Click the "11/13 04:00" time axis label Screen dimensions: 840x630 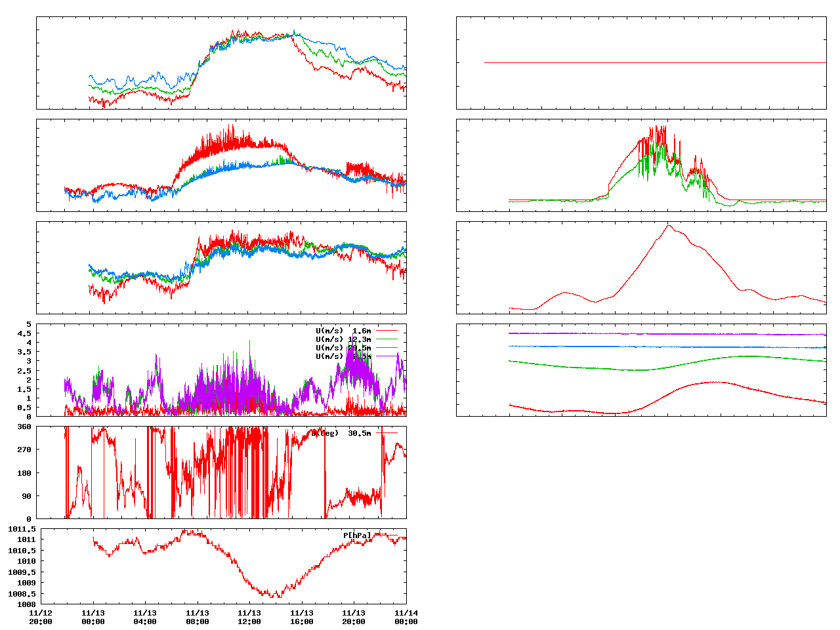click(x=145, y=618)
